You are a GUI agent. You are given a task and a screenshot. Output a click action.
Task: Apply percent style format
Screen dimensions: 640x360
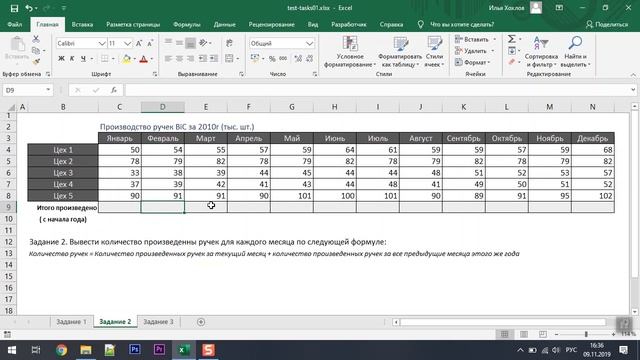click(272, 59)
